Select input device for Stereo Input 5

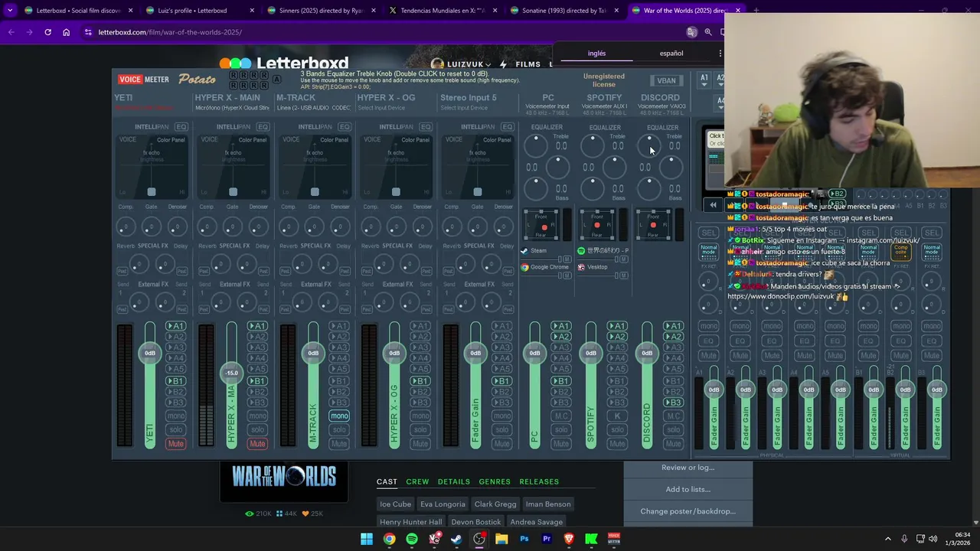[464, 108]
